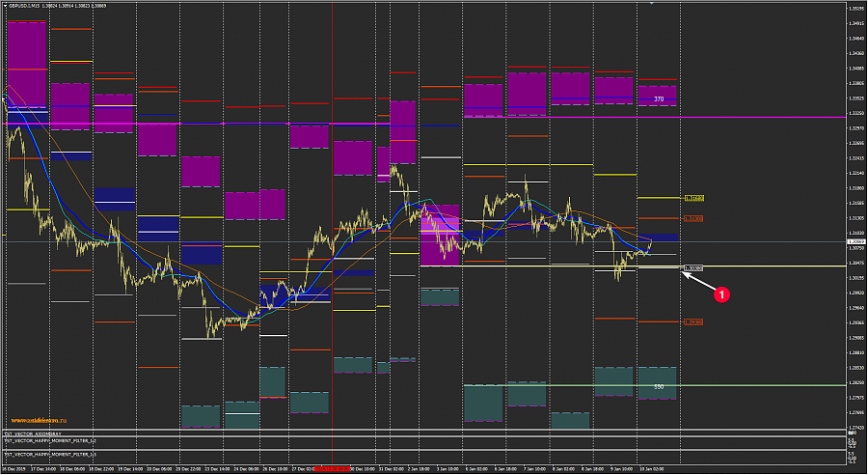This screenshot has width=868, height=475.
Task: Click the 6 Jan 02:00 time axis label
Action: click(x=477, y=469)
